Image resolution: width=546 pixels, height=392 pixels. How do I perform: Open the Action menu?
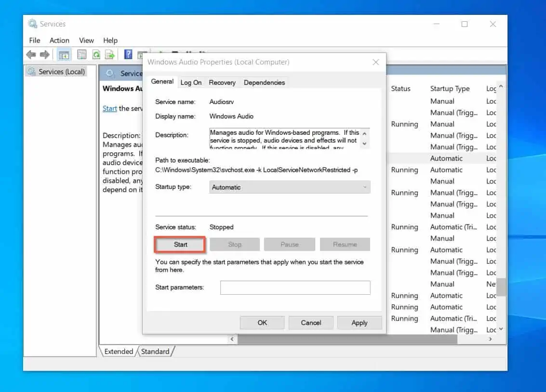pos(59,40)
